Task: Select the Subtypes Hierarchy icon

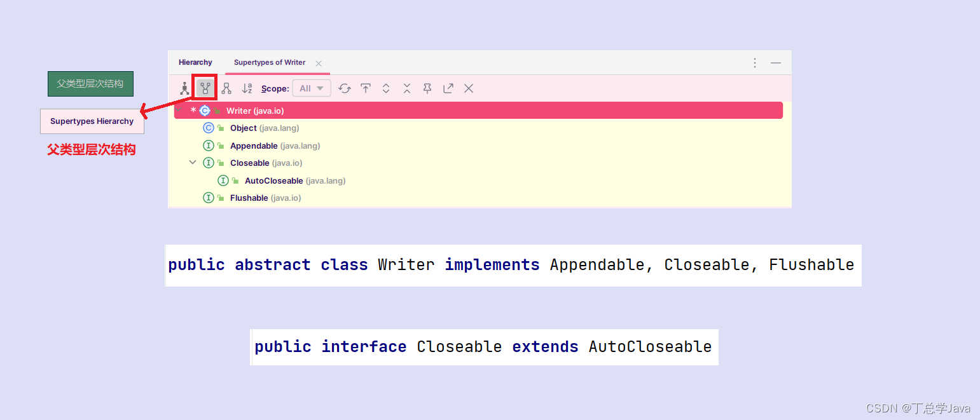Action: click(227, 88)
